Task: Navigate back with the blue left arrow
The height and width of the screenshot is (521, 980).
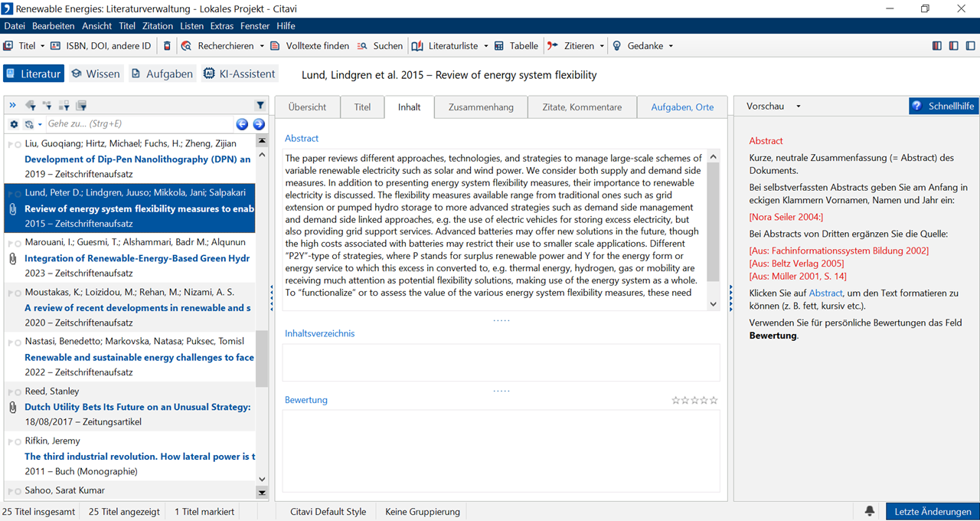Action: point(242,124)
